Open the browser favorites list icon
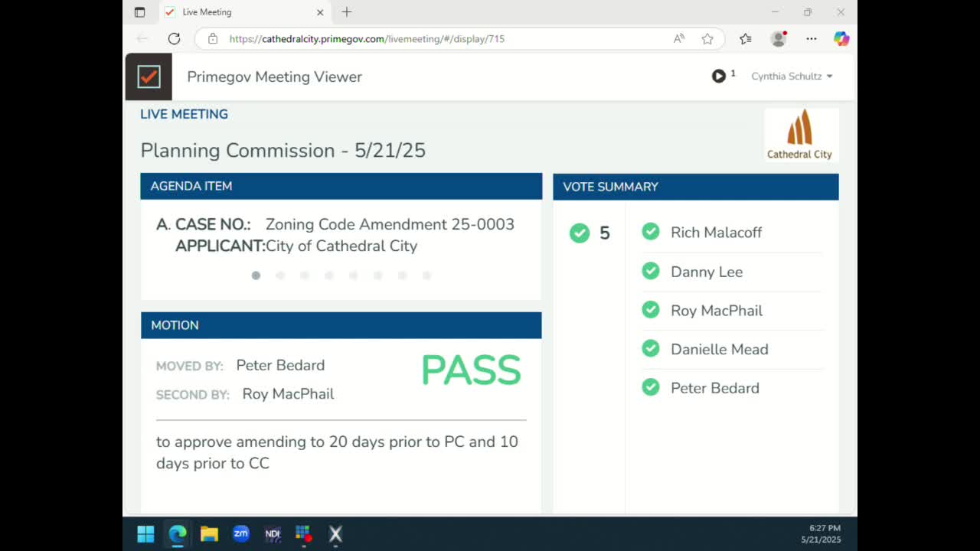Image resolution: width=980 pixels, height=551 pixels. pyautogui.click(x=745, y=38)
